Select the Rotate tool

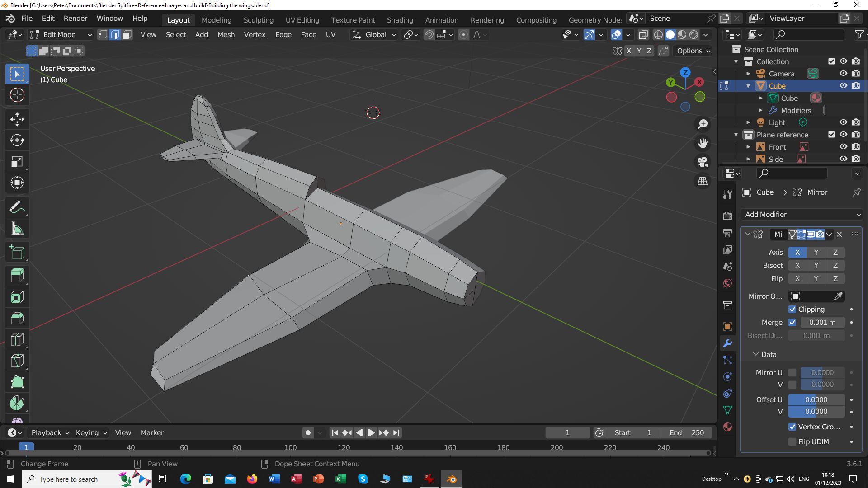tap(17, 141)
